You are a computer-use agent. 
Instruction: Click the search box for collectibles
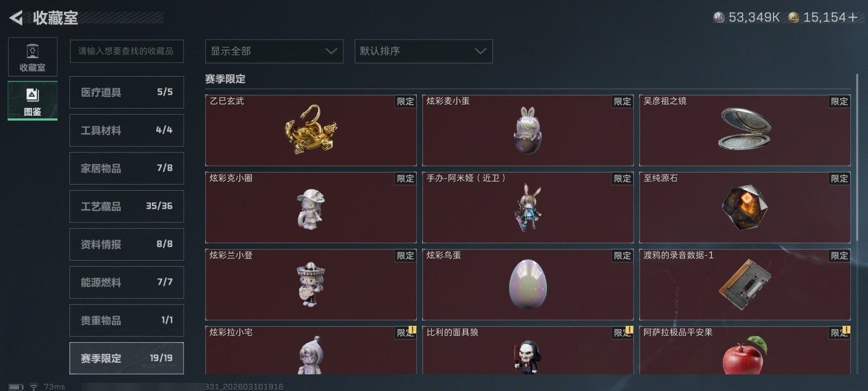tap(126, 51)
